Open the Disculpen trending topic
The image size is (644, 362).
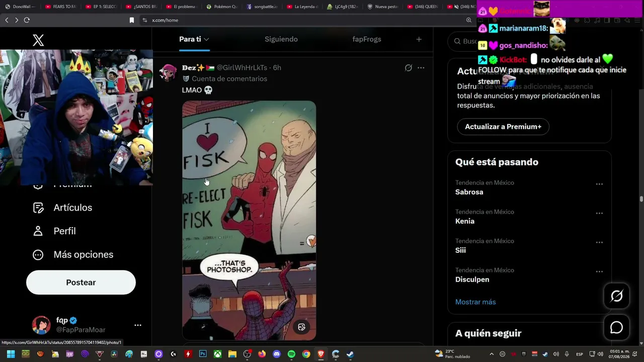point(472,280)
